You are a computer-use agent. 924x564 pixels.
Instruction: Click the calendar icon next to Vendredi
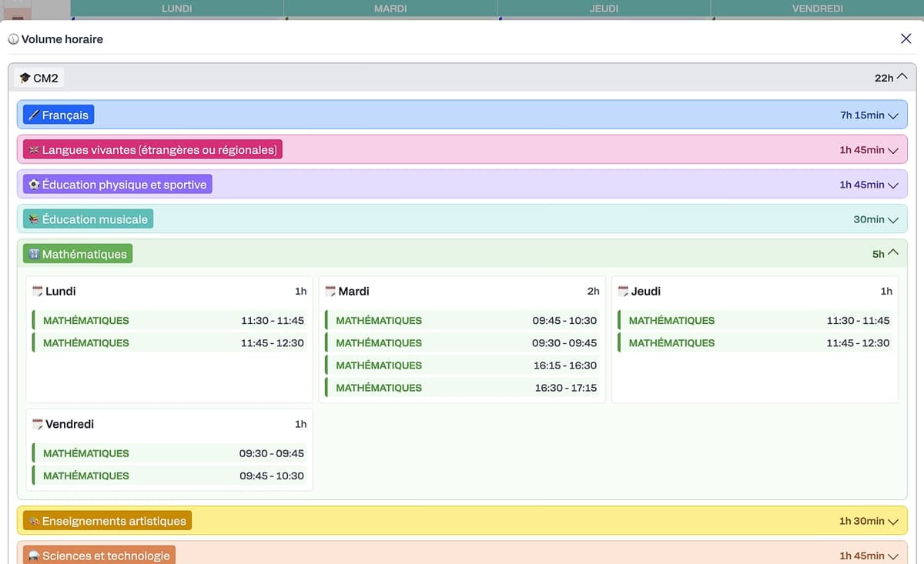click(x=37, y=424)
